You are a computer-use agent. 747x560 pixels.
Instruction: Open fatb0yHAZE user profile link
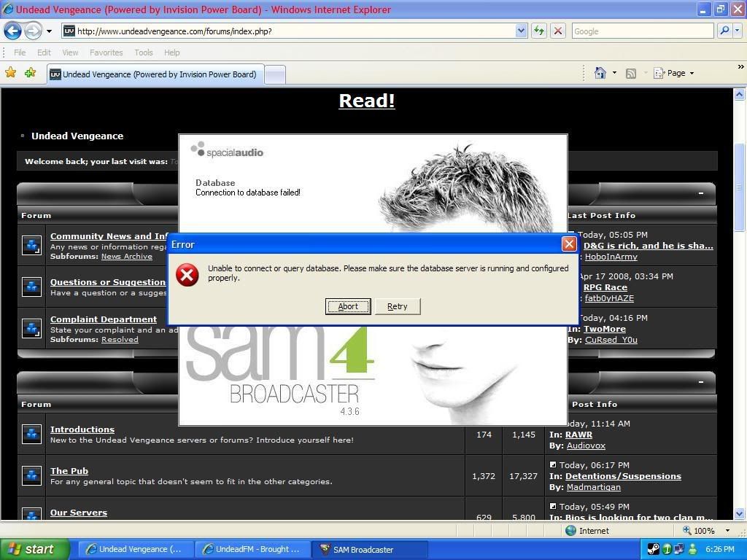[x=609, y=298]
